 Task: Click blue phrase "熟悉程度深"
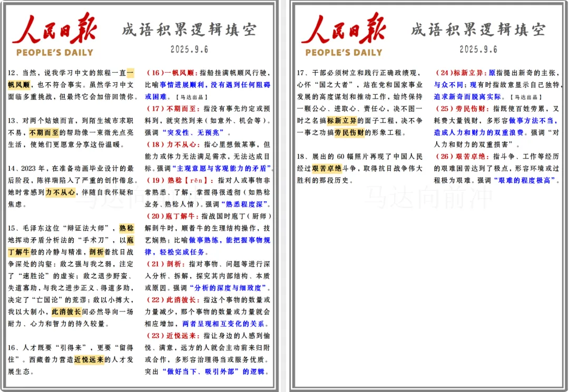coord(244,204)
